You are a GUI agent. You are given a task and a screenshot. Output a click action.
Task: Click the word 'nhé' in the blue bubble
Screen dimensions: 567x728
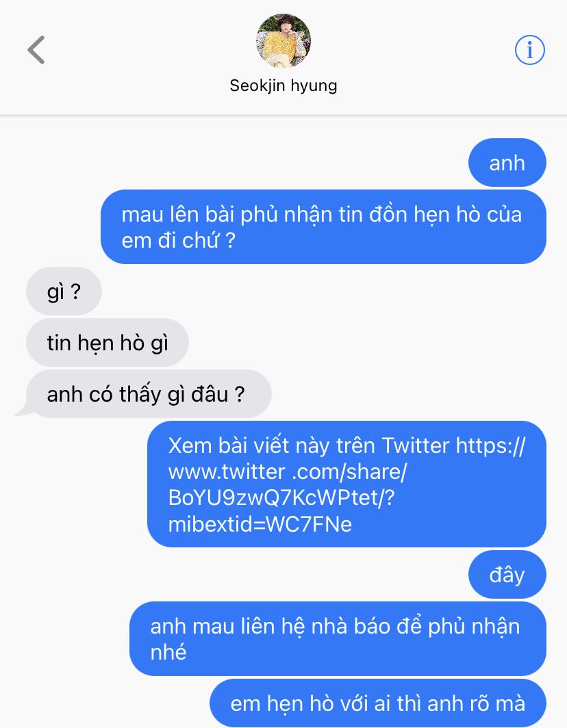point(168,652)
